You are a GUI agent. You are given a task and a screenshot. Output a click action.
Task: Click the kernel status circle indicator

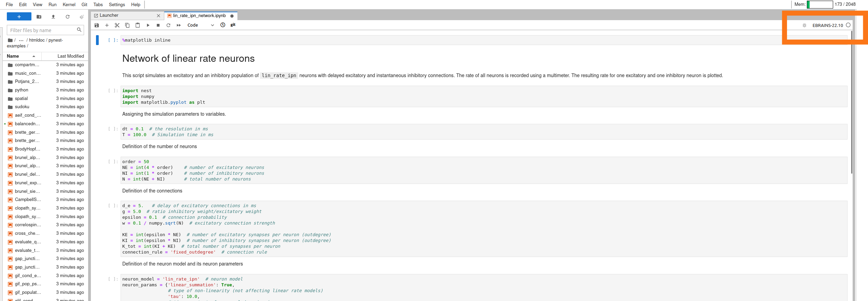848,25
